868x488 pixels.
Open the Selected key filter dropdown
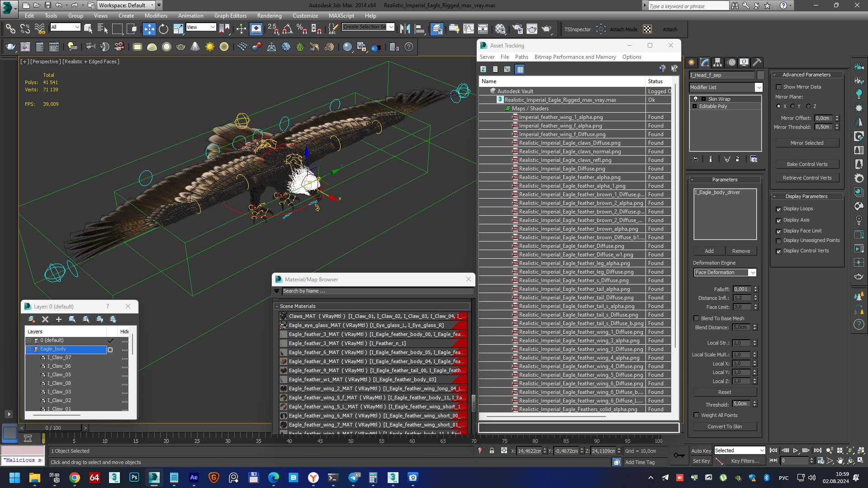[740, 450]
